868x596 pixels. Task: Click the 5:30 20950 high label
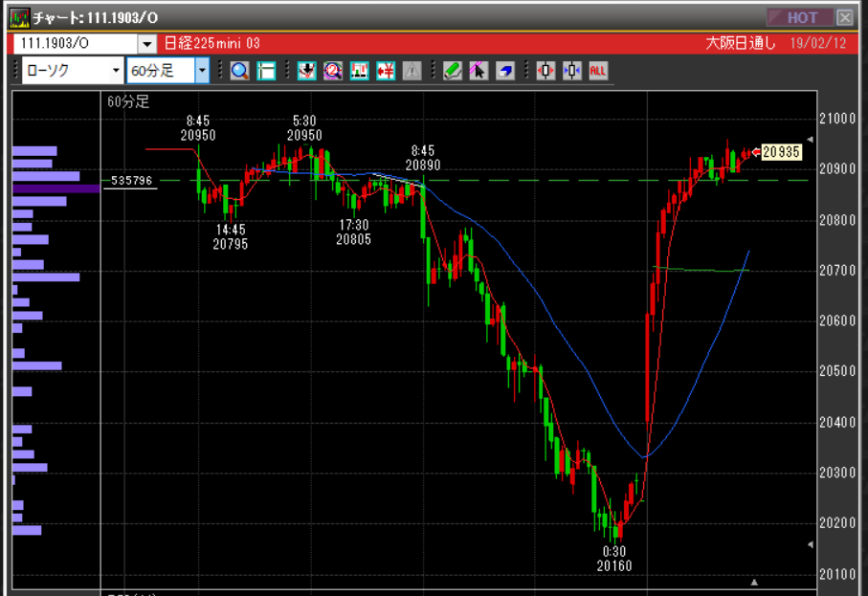point(304,128)
